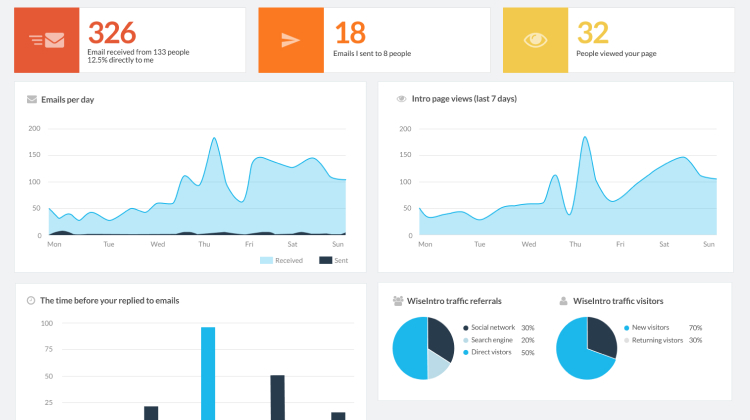750x420 pixels.
Task: Click person icon beside WiseIntro traffic visitors
Action: click(x=563, y=301)
